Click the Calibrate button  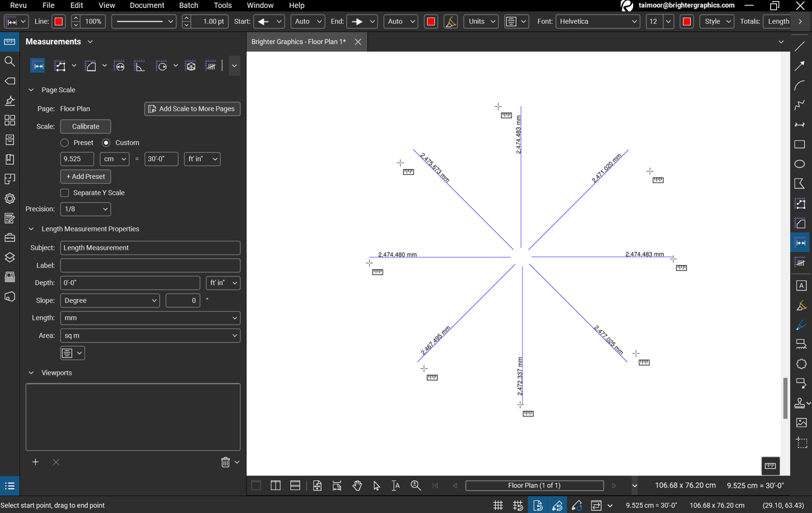coord(85,126)
